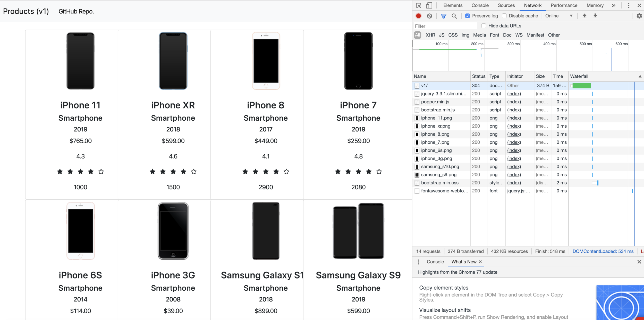644x320 pixels.
Task: Switch to the Console tab
Action: [x=480, y=5]
